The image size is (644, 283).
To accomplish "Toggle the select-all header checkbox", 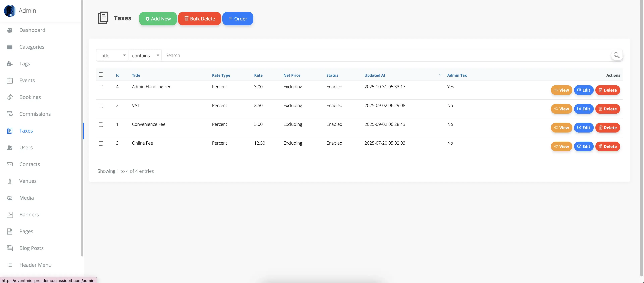I will tap(101, 74).
